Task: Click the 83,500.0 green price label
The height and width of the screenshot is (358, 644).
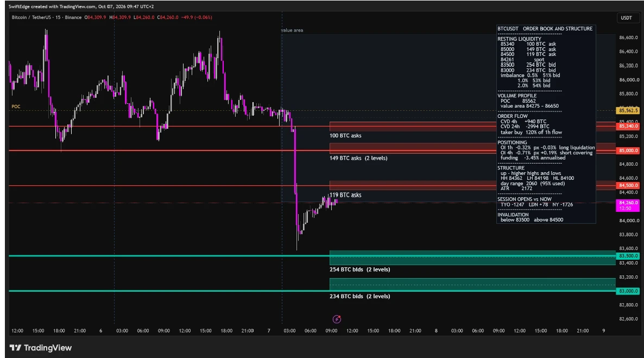Action: pyautogui.click(x=628, y=256)
